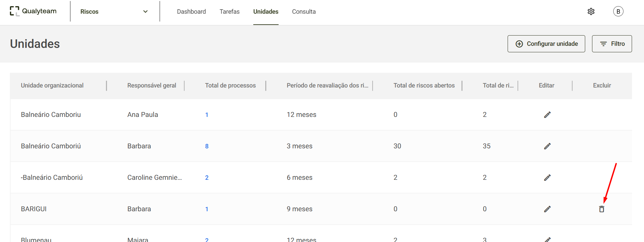Edit the Balneário Camboriu unit of Ana Paula
The height and width of the screenshot is (242, 644).
click(547, 115)
